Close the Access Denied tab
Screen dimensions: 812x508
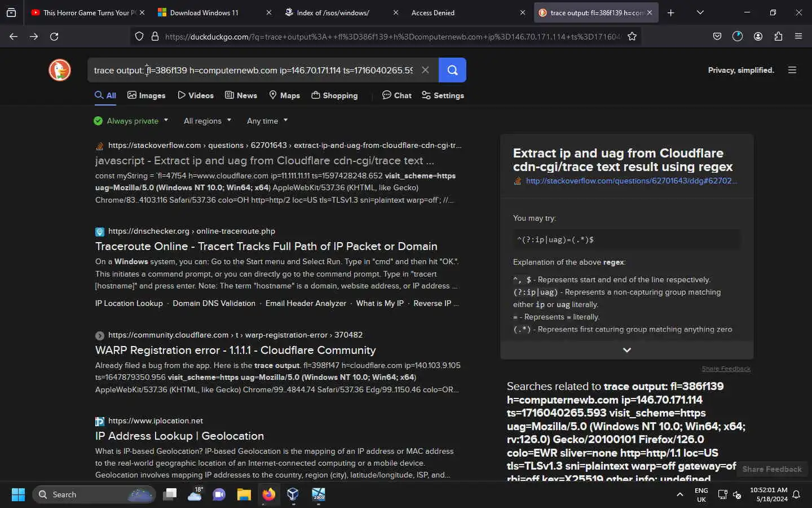pos(523,12)
